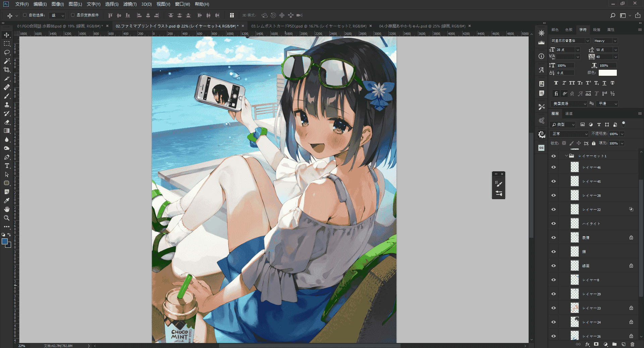644x348 pixels.
Task: Click the add layer style fx icon
Action: tap(587, 344)
